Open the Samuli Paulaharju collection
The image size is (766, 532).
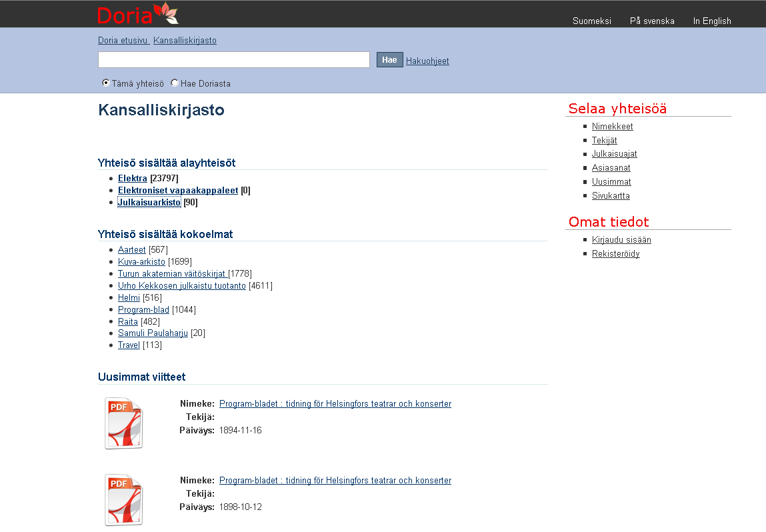click(x=153, y=333)
